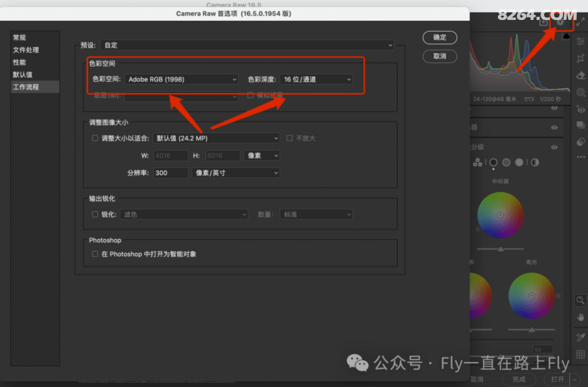Switch to the 性能 section

pos(19,63)
